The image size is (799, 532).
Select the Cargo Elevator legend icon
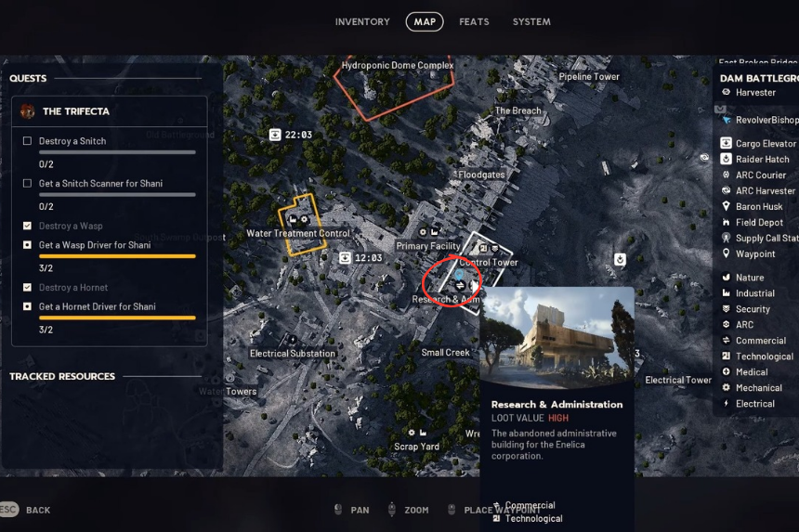tap(727, 143)
